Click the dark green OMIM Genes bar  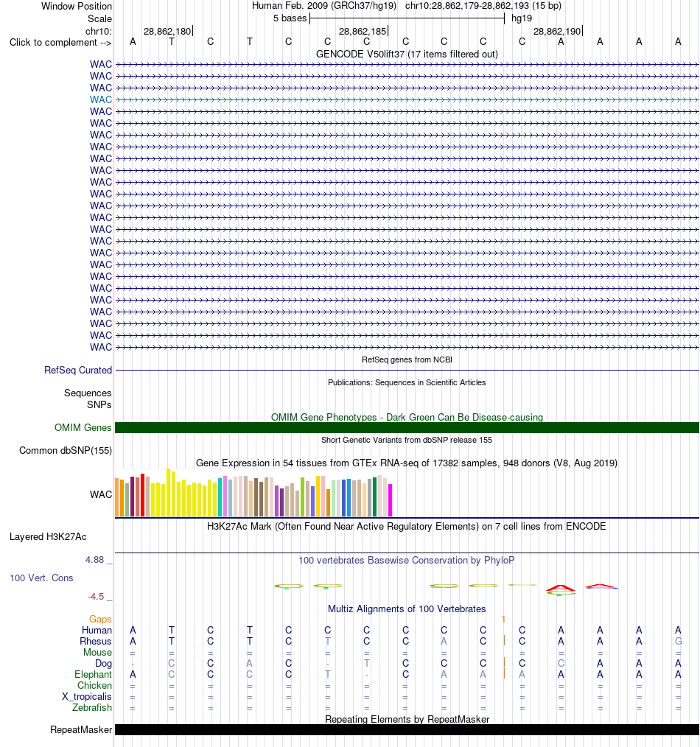click(x=407, y=428)
